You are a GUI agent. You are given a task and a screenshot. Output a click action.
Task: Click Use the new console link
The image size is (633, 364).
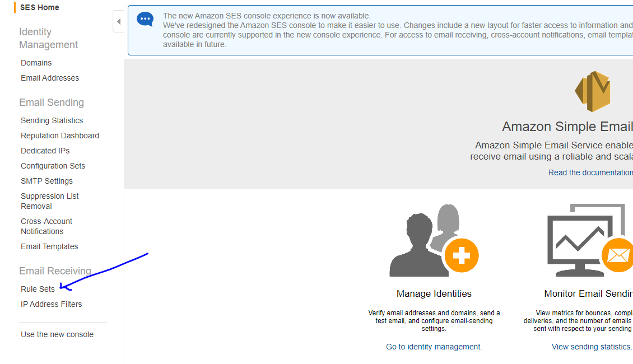[57, 334]
